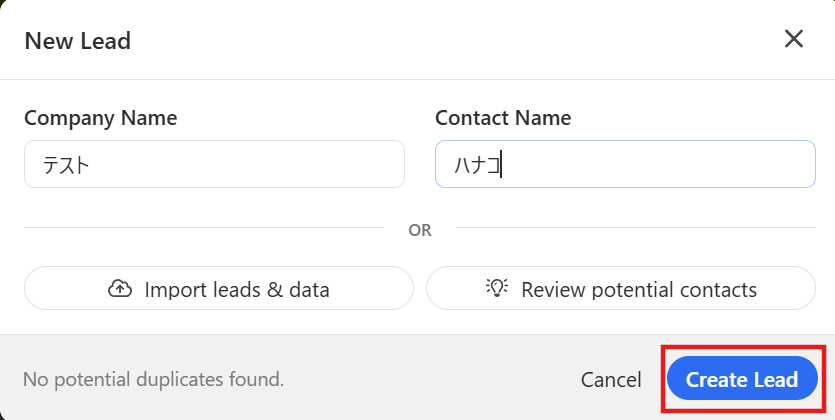
Task: Click the cloud upload icon
Action: 120,289
